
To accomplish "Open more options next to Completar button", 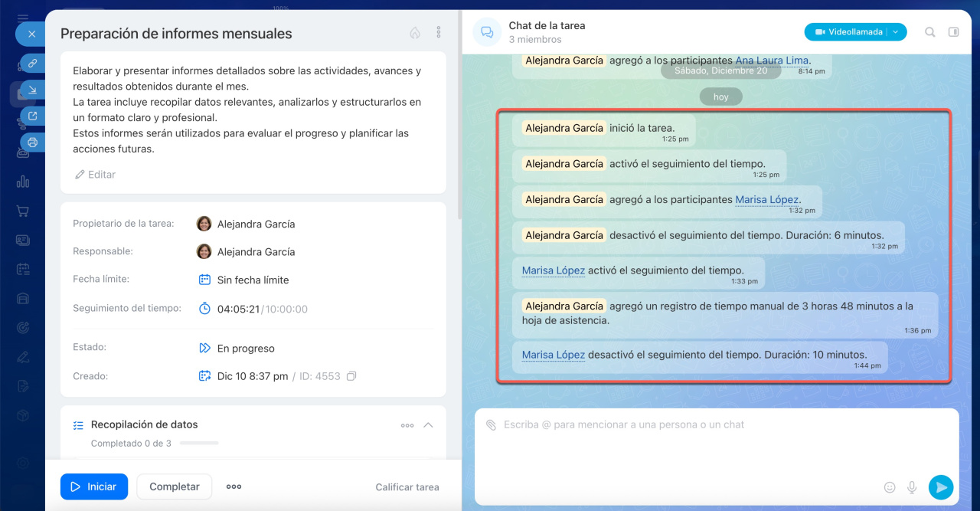I will pyautogui.click(x=234, y=486).
